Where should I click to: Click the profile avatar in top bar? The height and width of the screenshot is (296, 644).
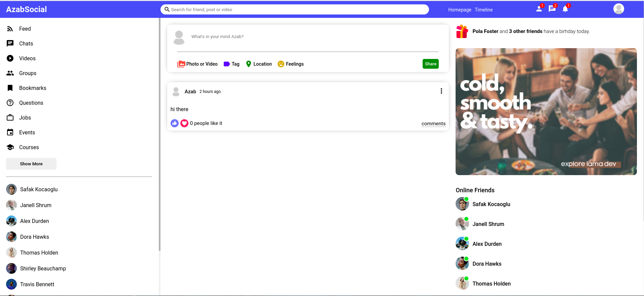point(619,9)
